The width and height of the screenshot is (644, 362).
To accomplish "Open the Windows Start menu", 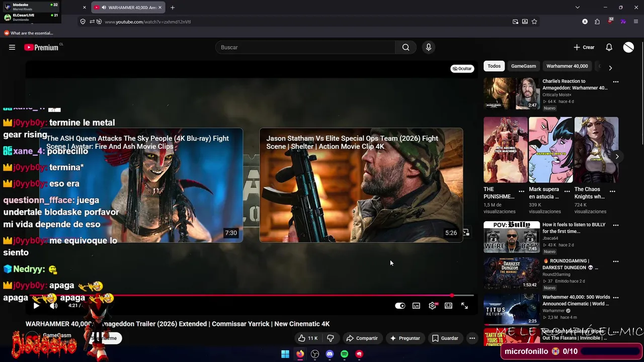I will tap(285, 354).
